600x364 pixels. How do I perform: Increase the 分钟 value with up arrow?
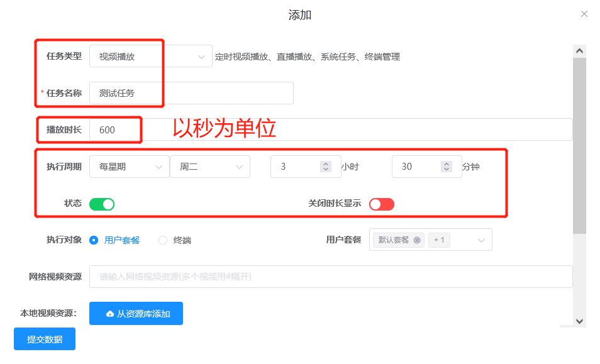447,163
